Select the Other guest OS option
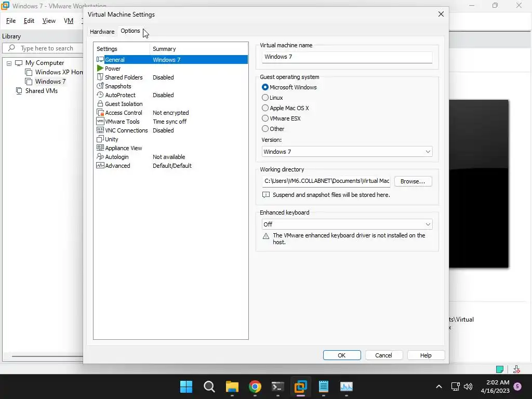 pyautogui.click(x=265, y=129)
